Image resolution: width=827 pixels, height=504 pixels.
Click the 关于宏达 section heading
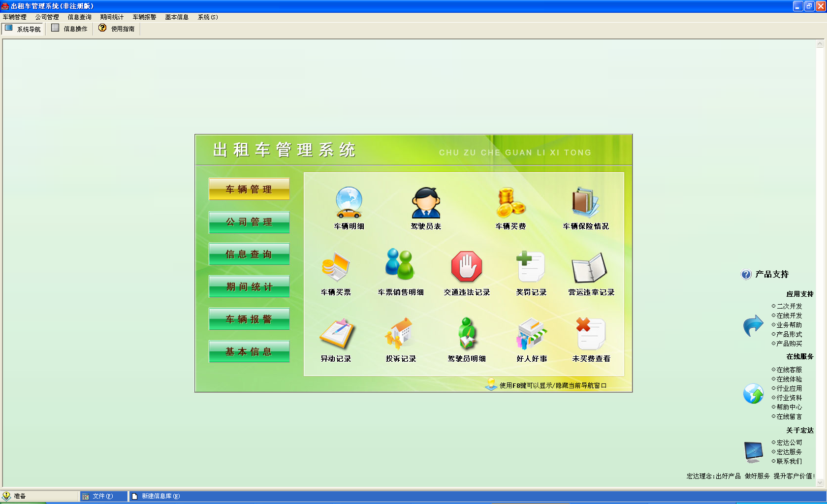click(800, 430)
